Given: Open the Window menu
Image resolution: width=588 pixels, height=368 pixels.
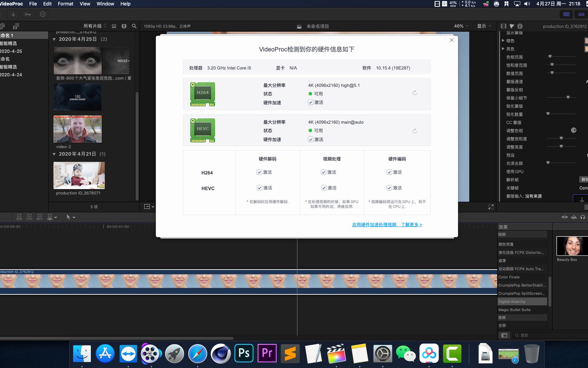Looking at the screenshot, I should (105, 4).
